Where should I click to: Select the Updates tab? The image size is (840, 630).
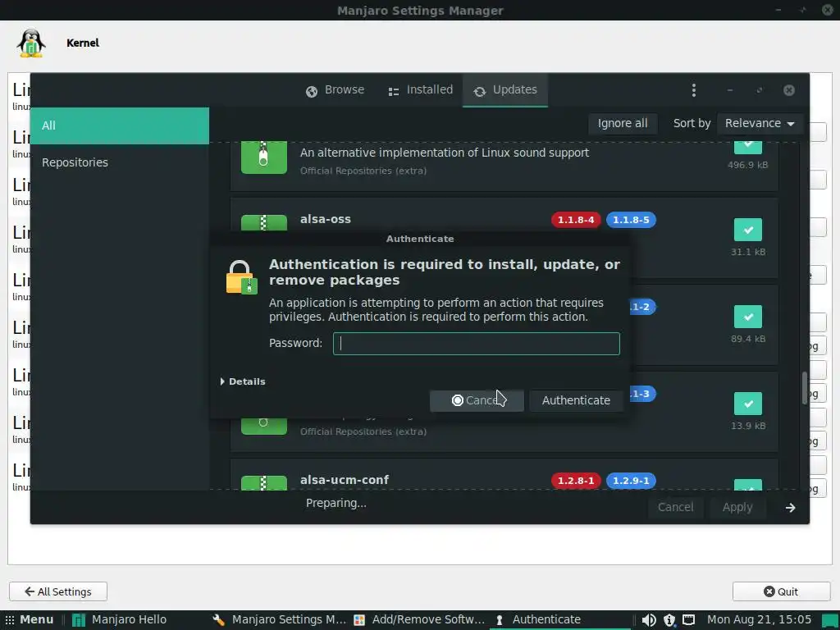coord(505,90)
